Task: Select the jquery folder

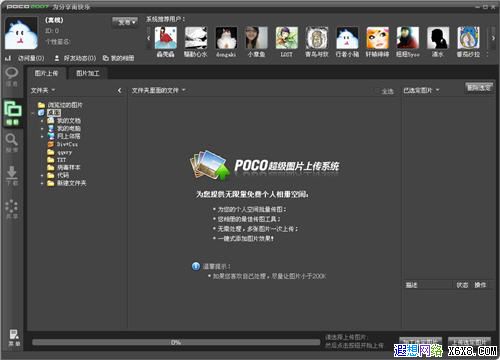Action: point(64,152)
